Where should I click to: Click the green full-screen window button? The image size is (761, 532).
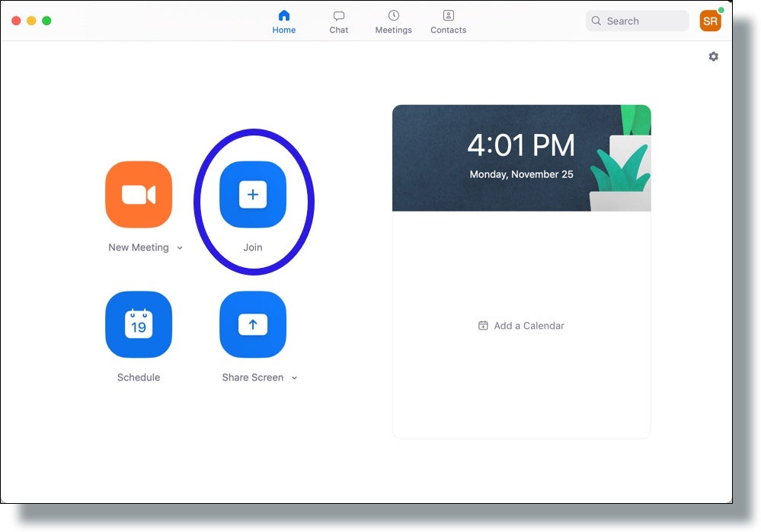point(46,21)
